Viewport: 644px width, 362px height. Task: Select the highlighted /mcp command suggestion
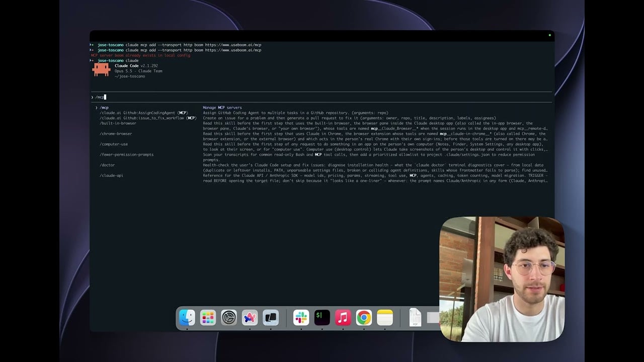click(x=104, y=108)
